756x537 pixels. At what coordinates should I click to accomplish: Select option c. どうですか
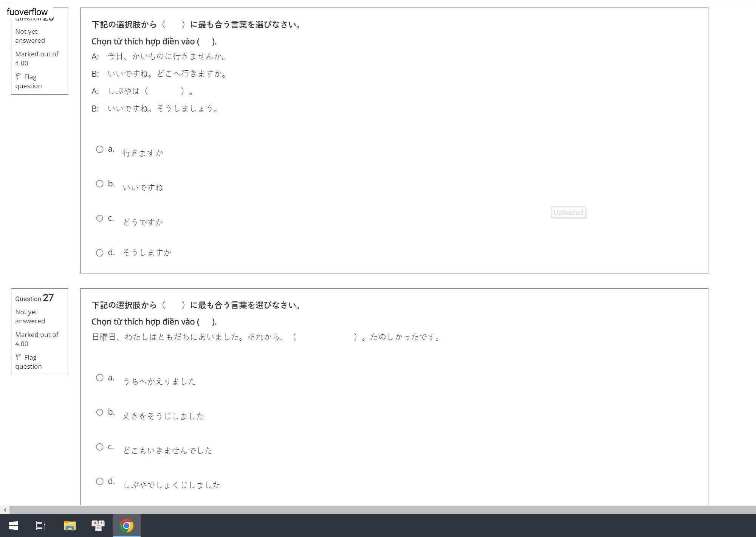(99, 218)
